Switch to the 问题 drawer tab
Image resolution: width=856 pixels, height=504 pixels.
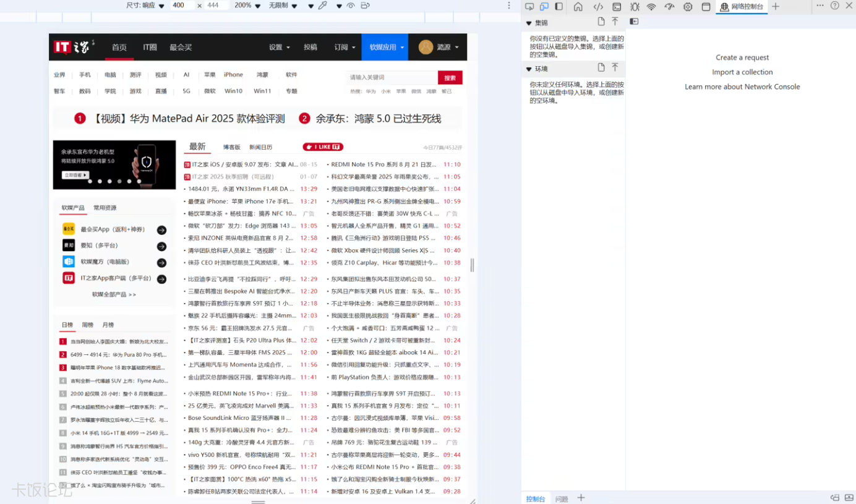tap(562, 498)
